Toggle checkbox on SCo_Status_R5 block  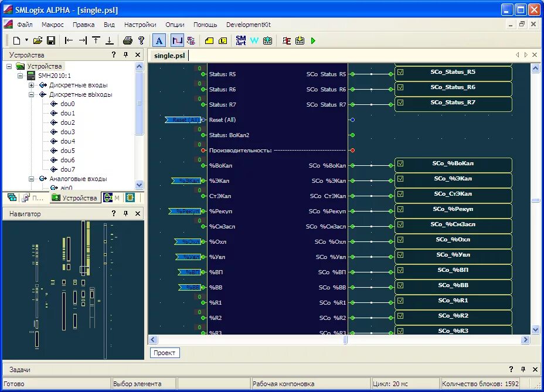point(400,72)
